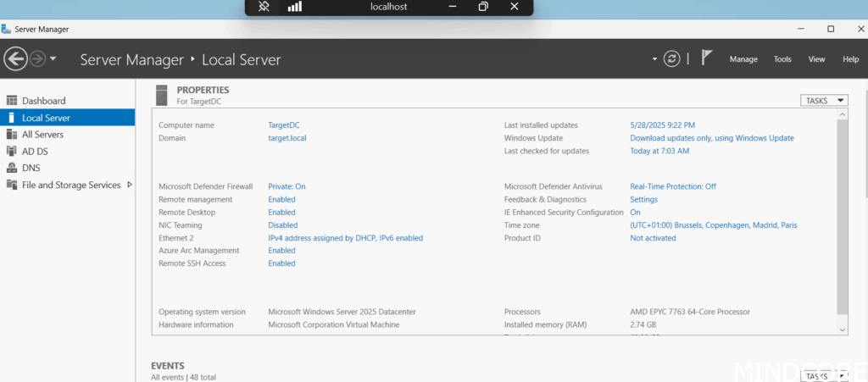Screen dimensions: 868x382
Task: Click Azure Arc Management Enabled link
Action: pyautogui.click(x=281, y=251)
